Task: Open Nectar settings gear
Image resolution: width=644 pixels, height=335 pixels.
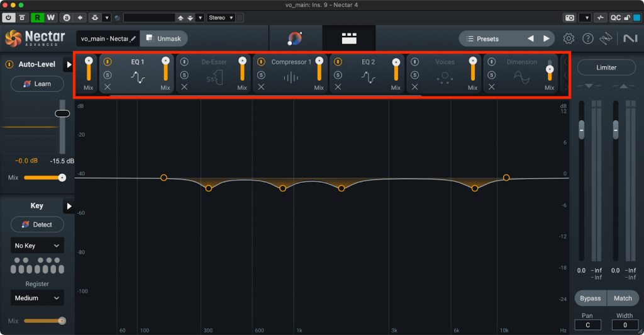Action: coord(569,38)
